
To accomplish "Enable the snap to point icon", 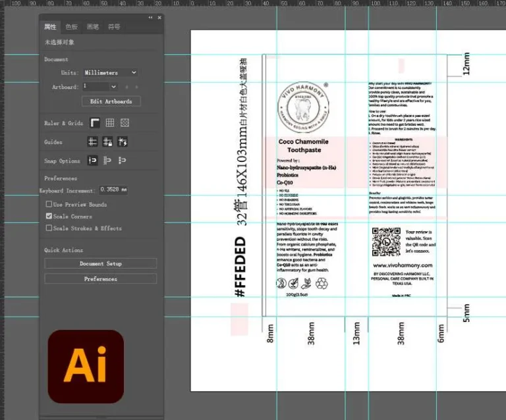I will 93,160.
